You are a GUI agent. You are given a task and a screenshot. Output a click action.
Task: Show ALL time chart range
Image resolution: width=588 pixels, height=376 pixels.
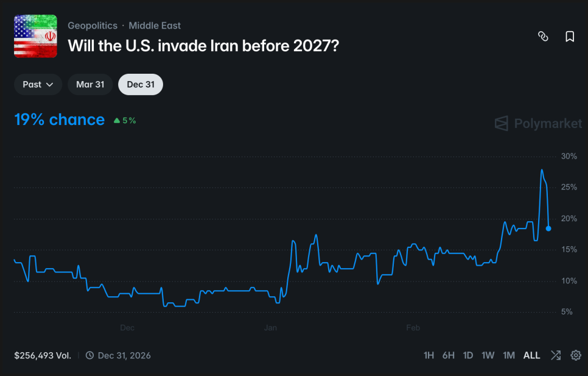(x=531, y=355)
